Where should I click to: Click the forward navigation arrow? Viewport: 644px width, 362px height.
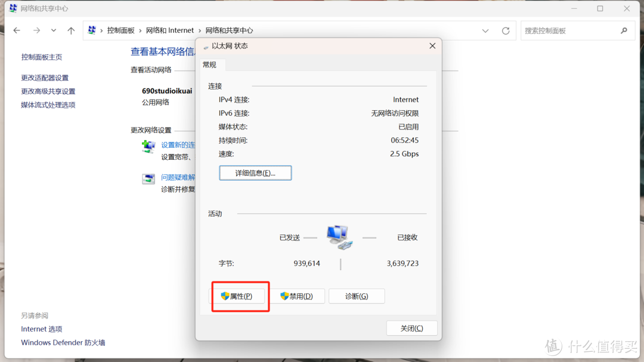[x=35, y=30]
